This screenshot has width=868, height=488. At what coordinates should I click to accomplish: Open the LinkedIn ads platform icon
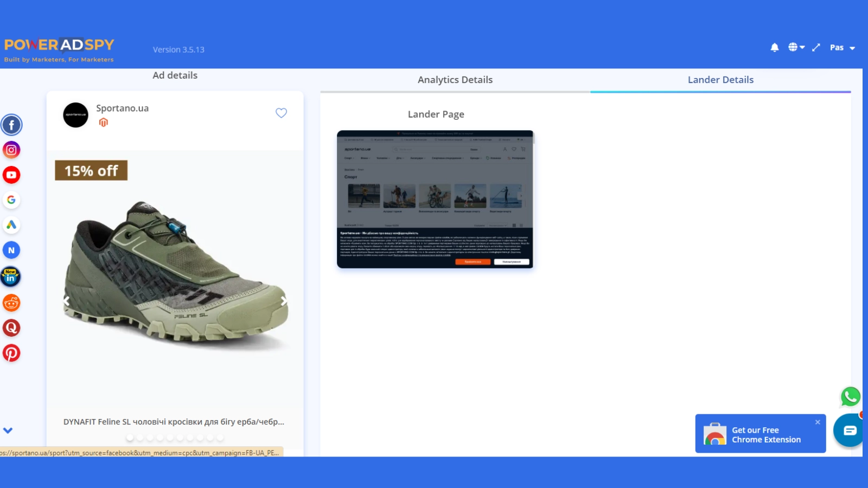[10, 277]
